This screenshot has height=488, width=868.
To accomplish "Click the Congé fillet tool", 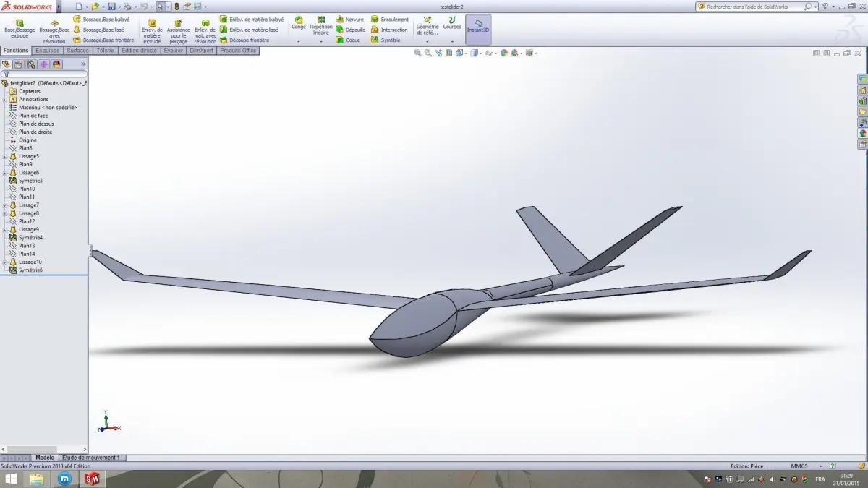I will [299, 23].
